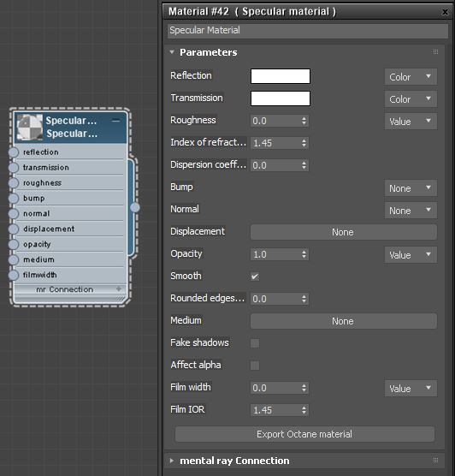Select the Specular node title bar
Screen dimensions: 455x476
pyautogui.click(x=71, y=128)
